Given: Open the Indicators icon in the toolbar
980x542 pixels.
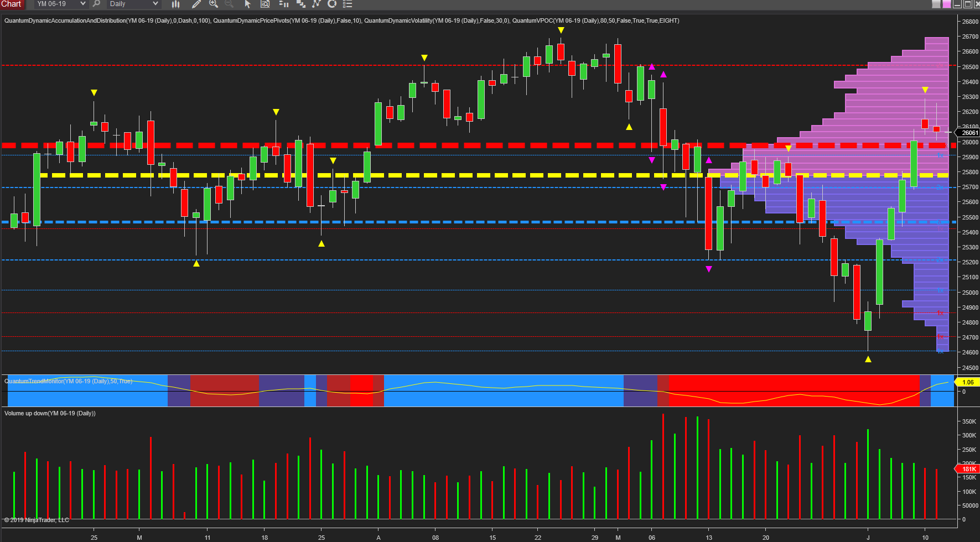Looking at the screenshot, I should pos(300,4).
